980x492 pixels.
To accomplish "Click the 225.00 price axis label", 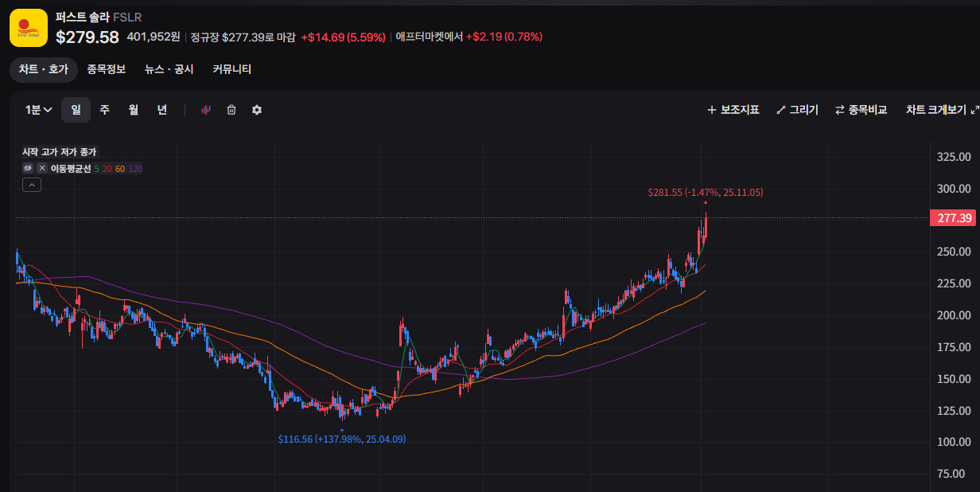I will (954, 283).
